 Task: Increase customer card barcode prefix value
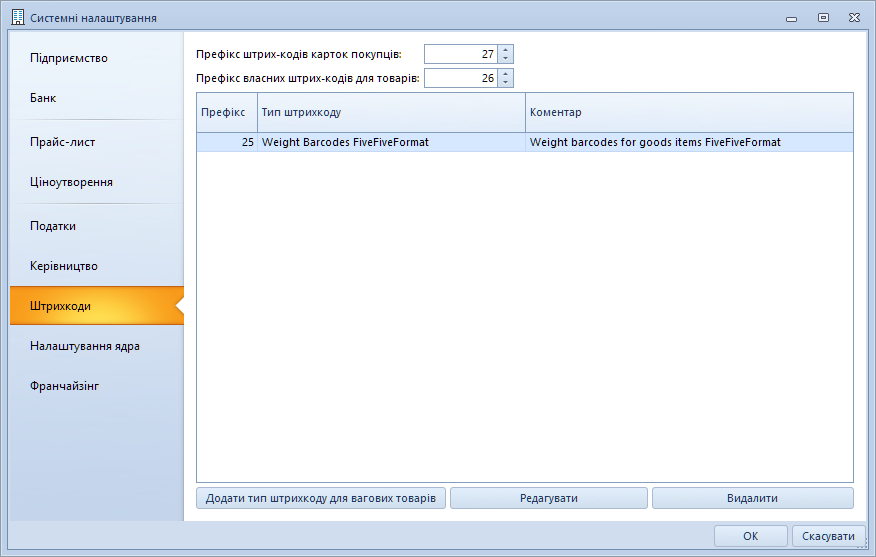pyautogui.click(x=505, y=50)
